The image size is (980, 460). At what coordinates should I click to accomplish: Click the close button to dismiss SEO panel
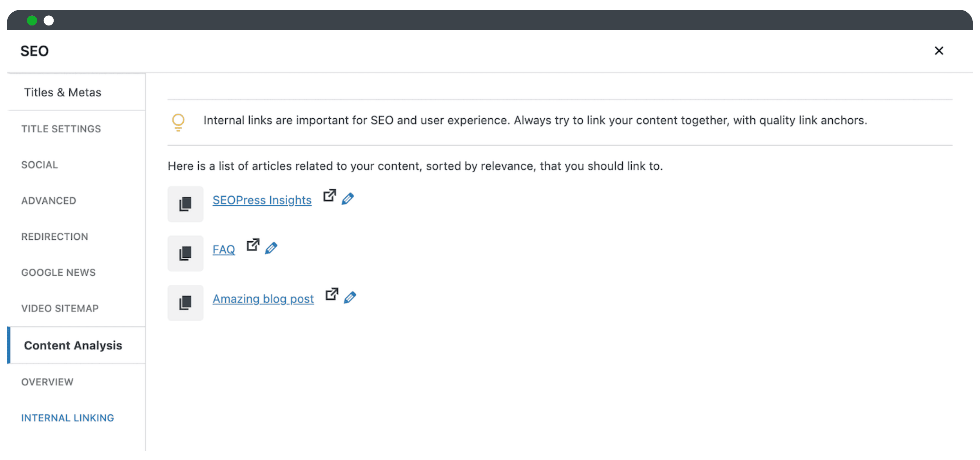point(940,51)
